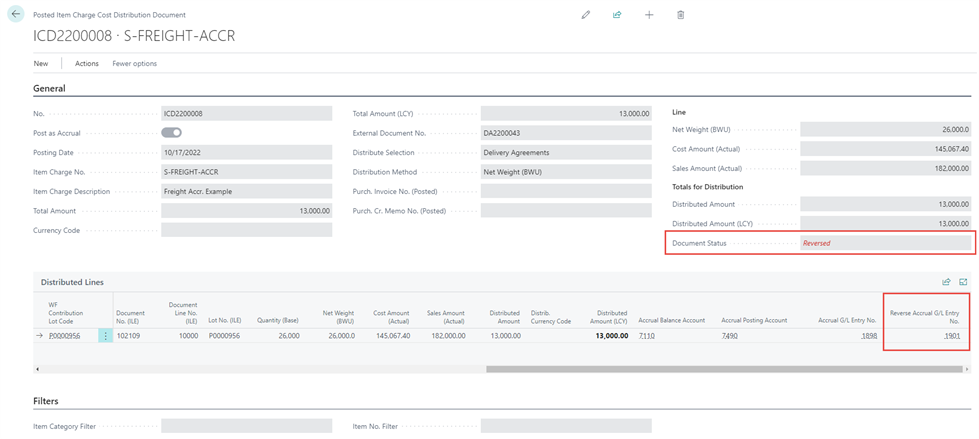The image size is (979, 439).
Task: Collapse the Filters section header
Action: click(x=46, y=401)
